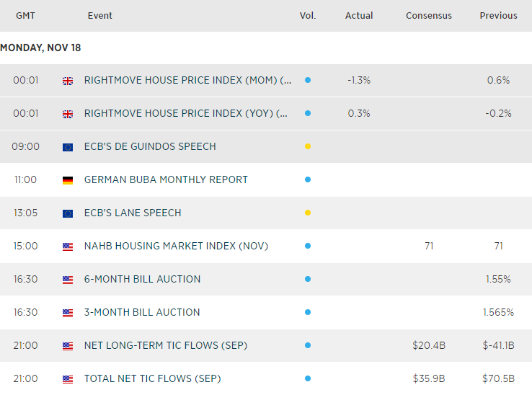
Task: Click yellow volatility dot for De Guindos Speech
Action: click(x=308, y=147)
